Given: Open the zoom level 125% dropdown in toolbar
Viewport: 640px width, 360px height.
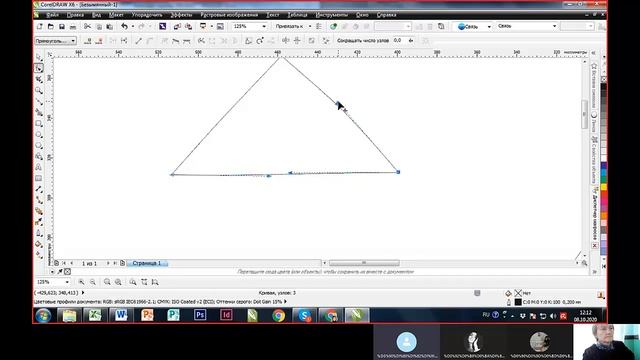Looking at the screenshot, I should point(264,27).
